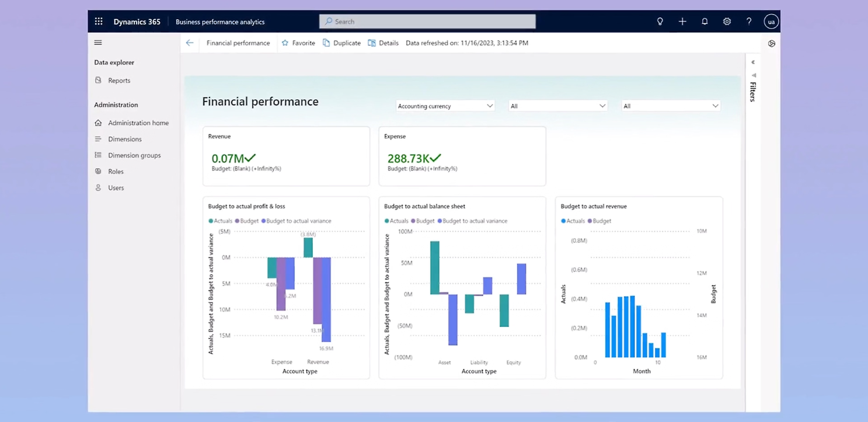
Task: Open the help question mark
Action: (749, 22)
